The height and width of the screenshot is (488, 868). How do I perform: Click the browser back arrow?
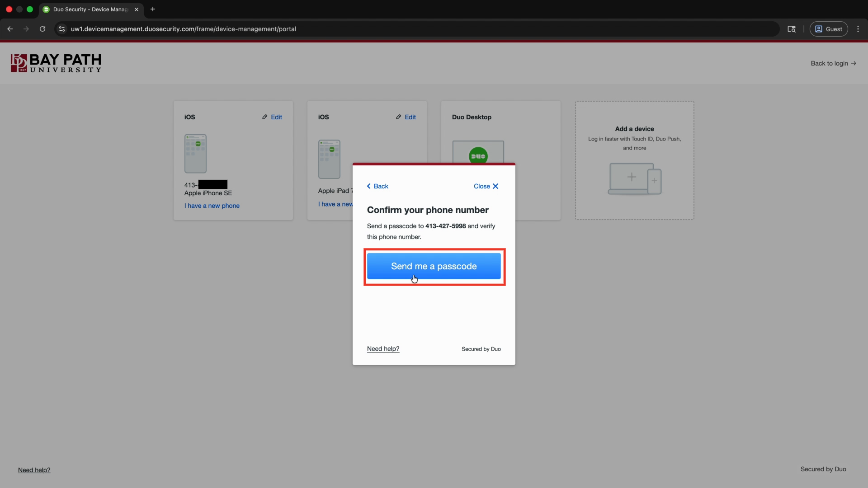pos(10,29)
